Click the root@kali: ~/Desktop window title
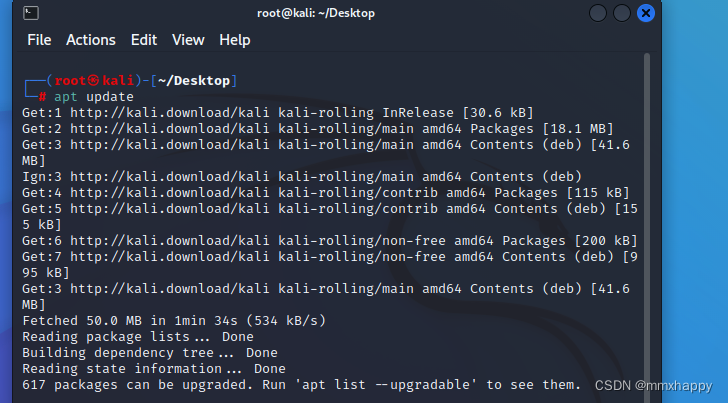728x403 pixels. coord(316,13)
